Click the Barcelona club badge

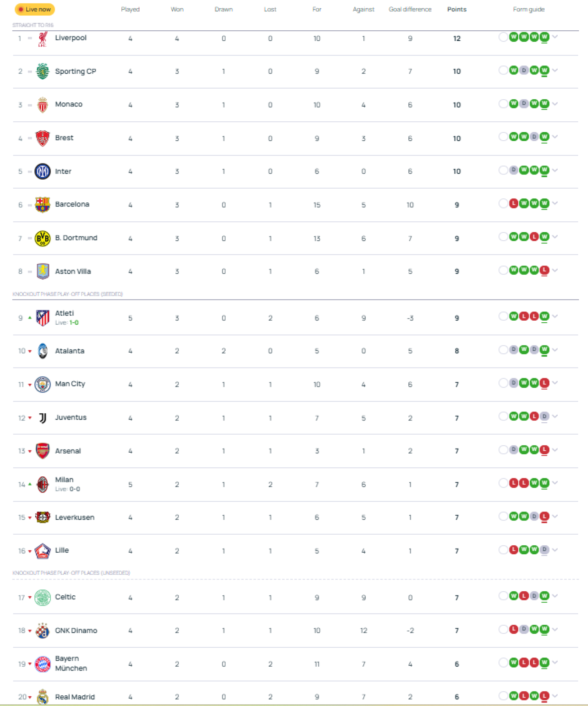click(x=43, y=204)
